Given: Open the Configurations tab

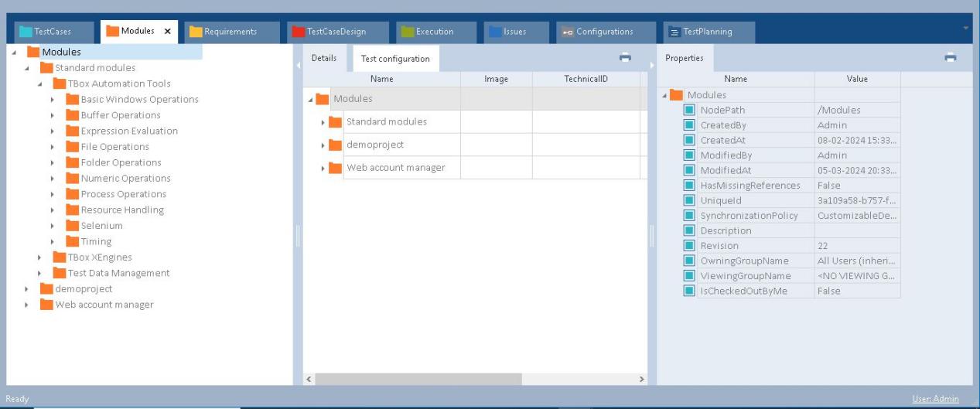Looking at the screenshot, I should (x=606, y=32).
